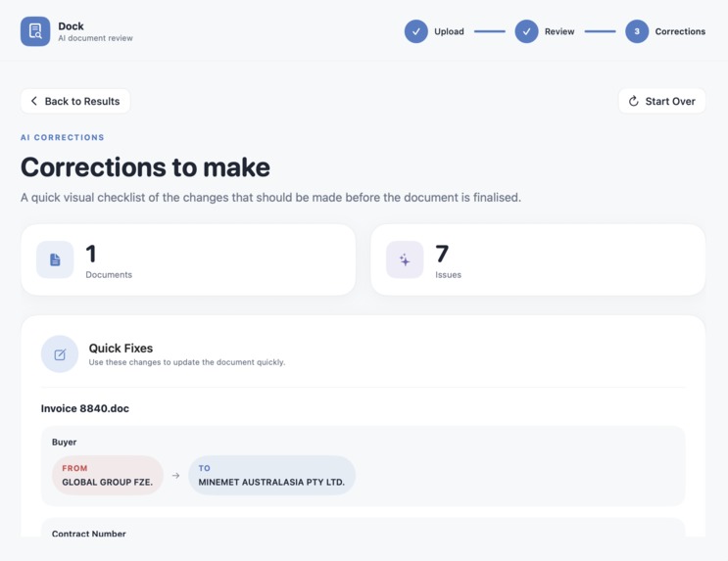
Task: Select the Upload step label
Action: pos(449,31)
